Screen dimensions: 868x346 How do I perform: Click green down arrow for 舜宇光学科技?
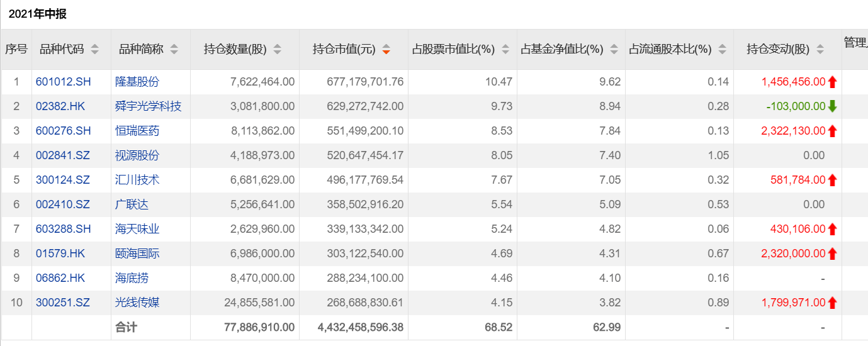click(x=833, y=106)
